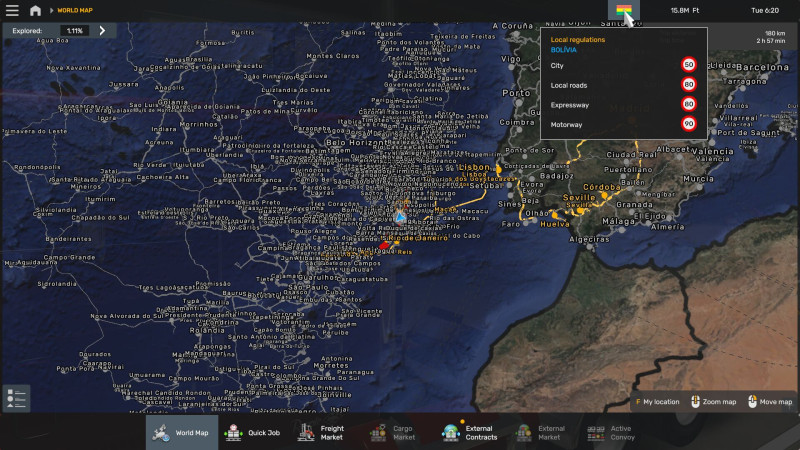This screenshot has width=800, height=450.
Task: Click the red destination marker on map
Action: (x=384, y=246)
